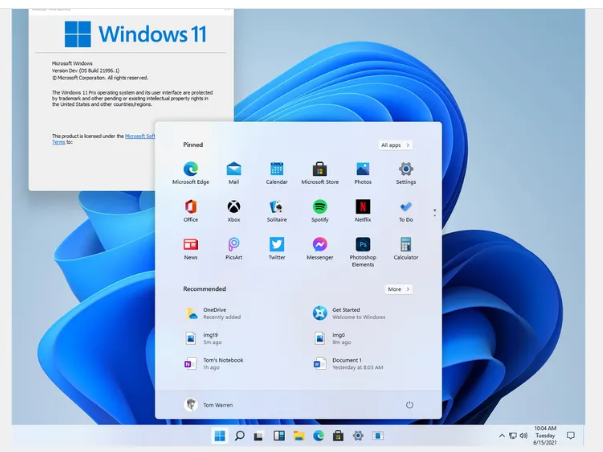Open Tom Warren user account menu
Viewport: 603px width, 452px height.
click(x=208, y=405)
